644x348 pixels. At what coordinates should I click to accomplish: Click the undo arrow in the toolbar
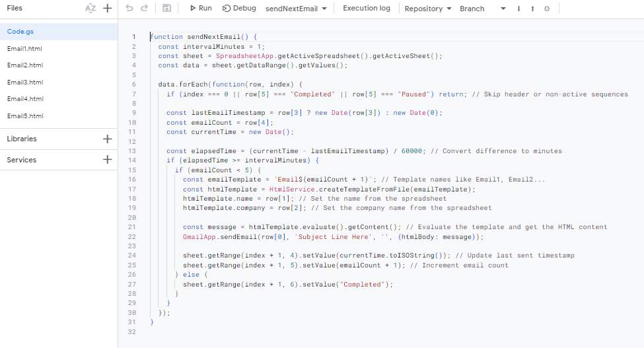tap(129, 9)
